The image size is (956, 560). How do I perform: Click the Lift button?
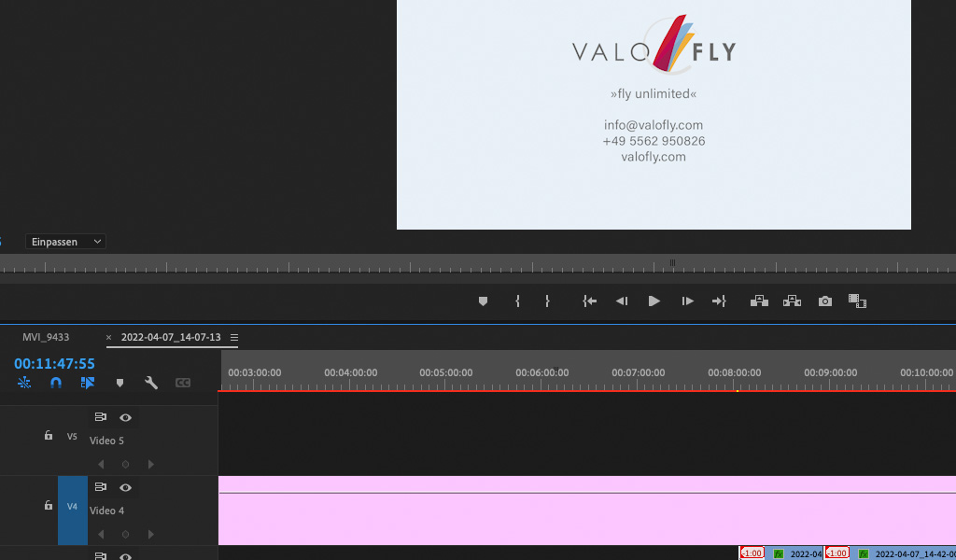pos(759,301)
